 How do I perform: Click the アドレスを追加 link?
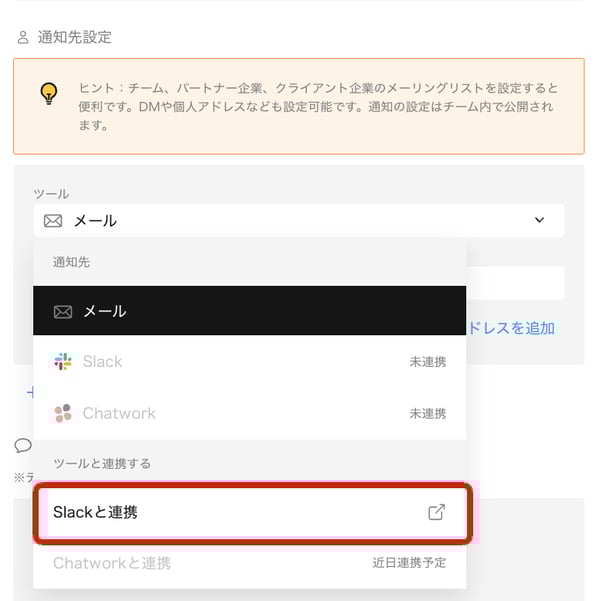pos(512,328)
